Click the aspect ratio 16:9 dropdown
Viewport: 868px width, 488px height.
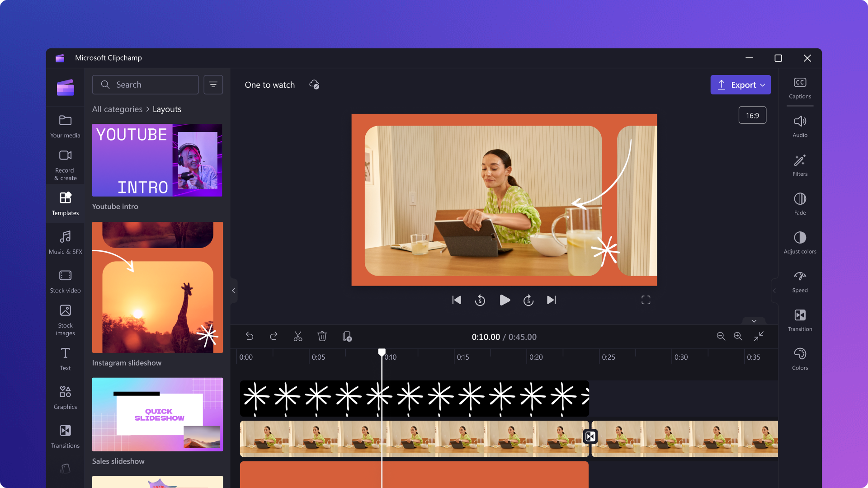(x=752, y=115)
